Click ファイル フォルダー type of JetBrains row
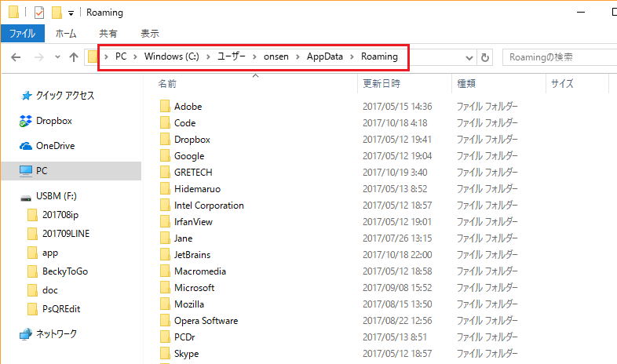 coord(487,255)
